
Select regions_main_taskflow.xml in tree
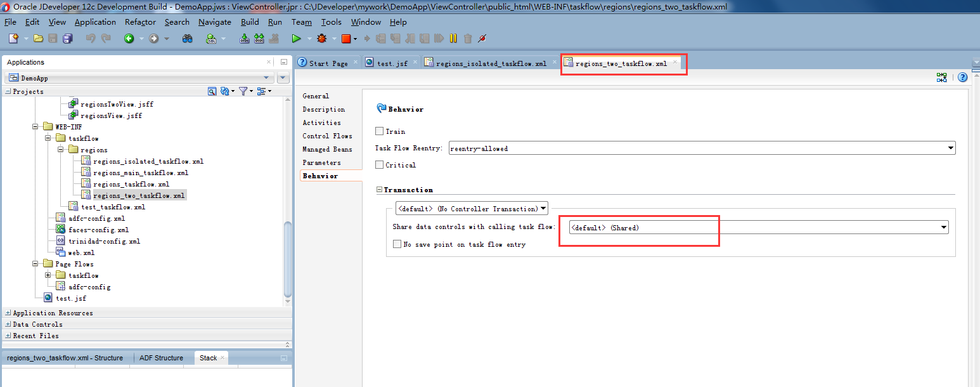tap(141, 173)
